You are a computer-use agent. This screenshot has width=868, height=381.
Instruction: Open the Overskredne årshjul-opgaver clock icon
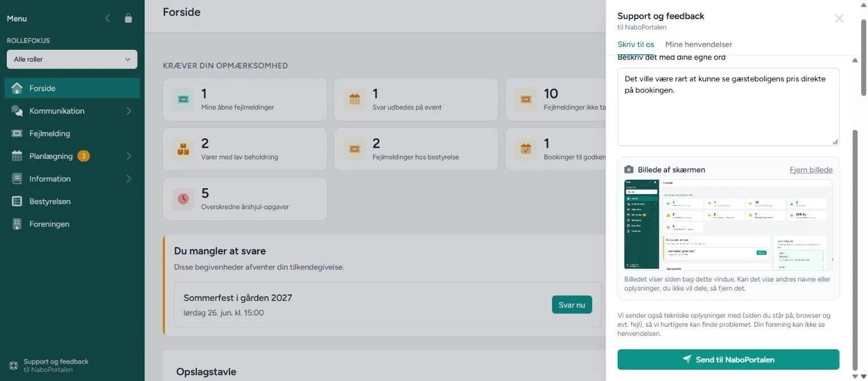[183, 199]
